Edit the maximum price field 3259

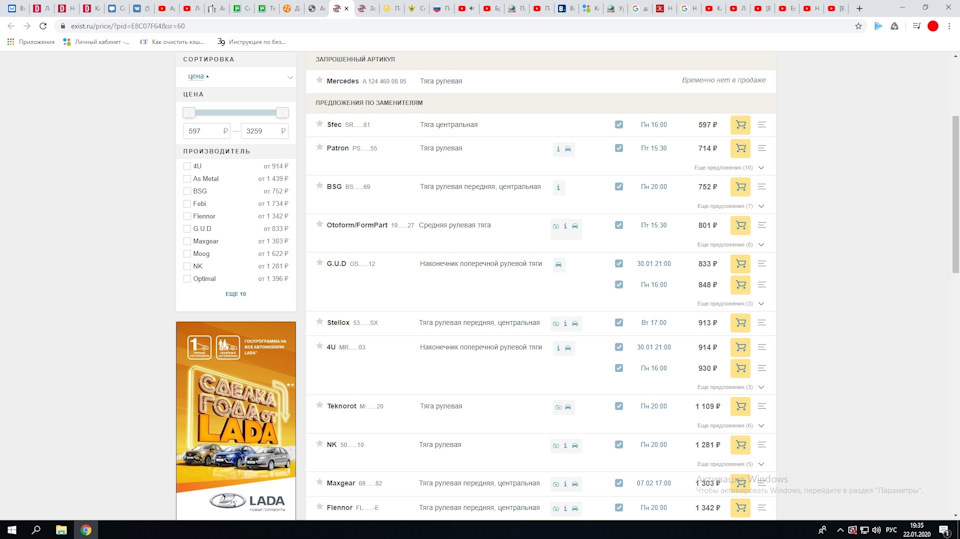tap(264, 131)
